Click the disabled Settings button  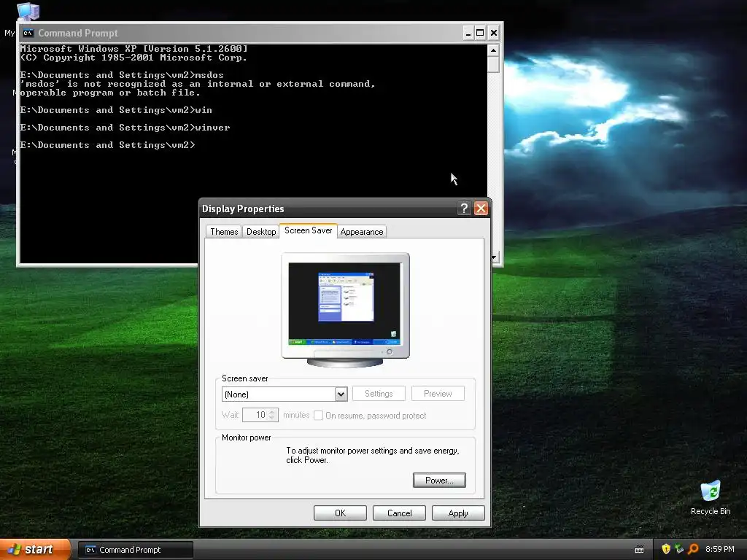[379, 394]
